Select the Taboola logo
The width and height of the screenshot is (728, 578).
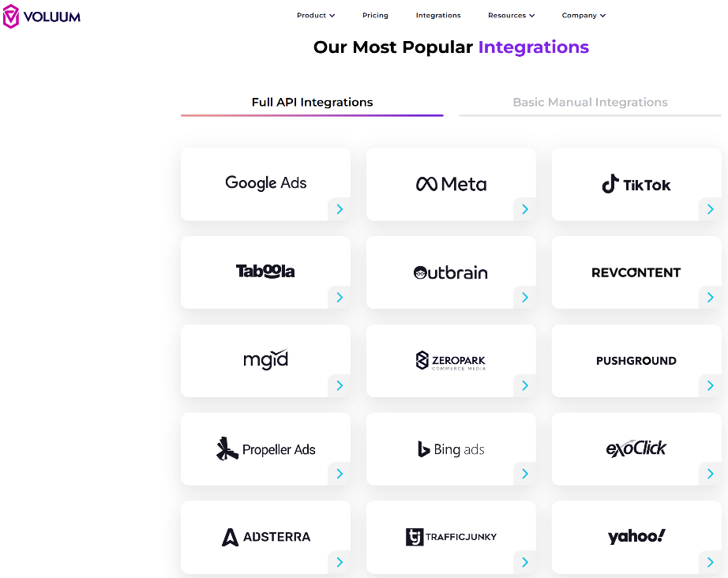click(x=265, y=272)
